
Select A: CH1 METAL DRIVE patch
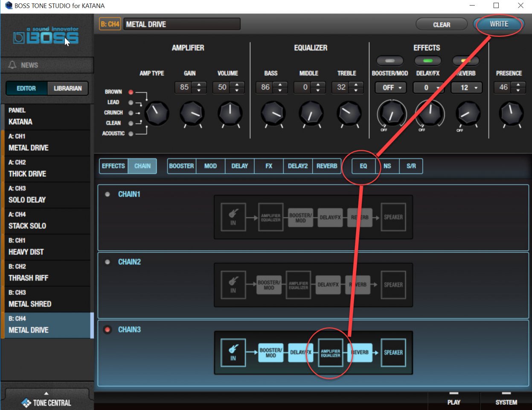pyautogui.click(x=46, y=143)
